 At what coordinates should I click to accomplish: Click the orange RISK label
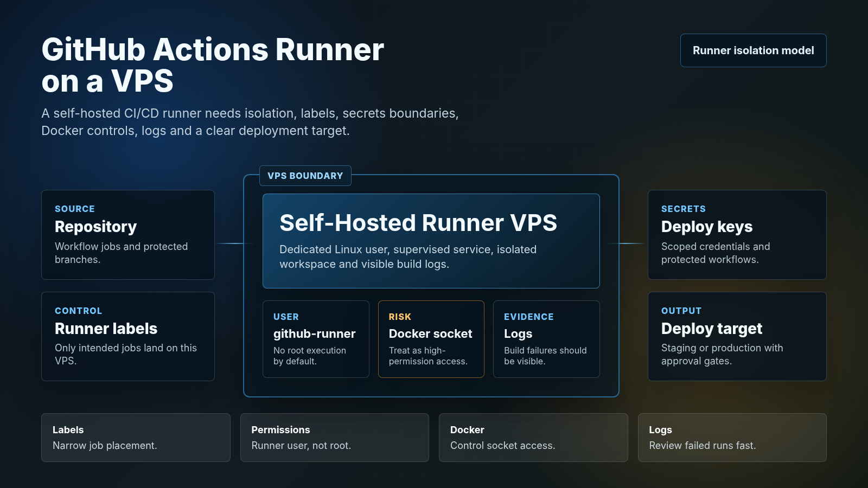[x=400, y=317]
